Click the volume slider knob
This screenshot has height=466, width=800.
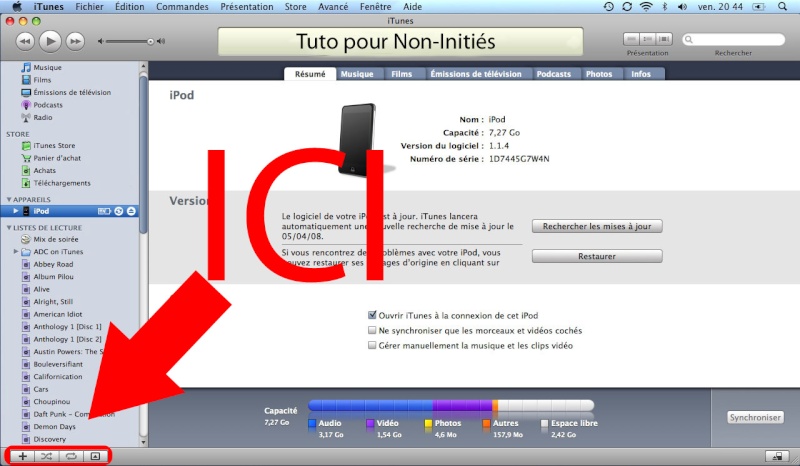151,41
